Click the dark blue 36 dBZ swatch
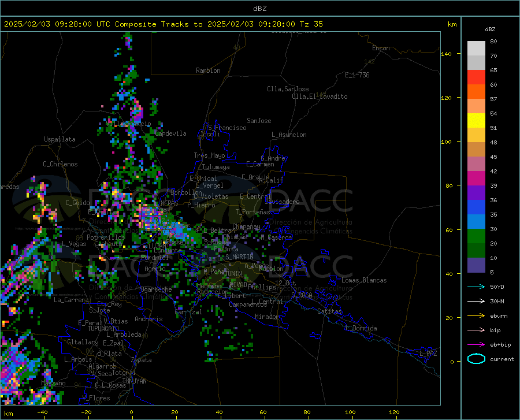 tap(476, 207)
